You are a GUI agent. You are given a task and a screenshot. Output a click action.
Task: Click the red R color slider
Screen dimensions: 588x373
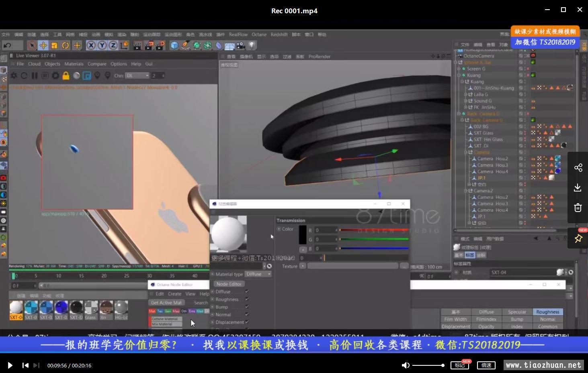click(x=374, y=230)
